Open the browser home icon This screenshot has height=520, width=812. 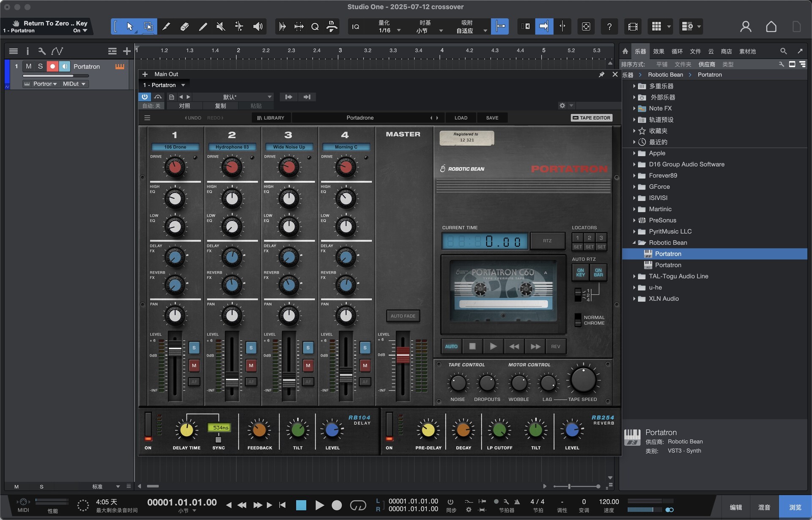coord(625,51)
